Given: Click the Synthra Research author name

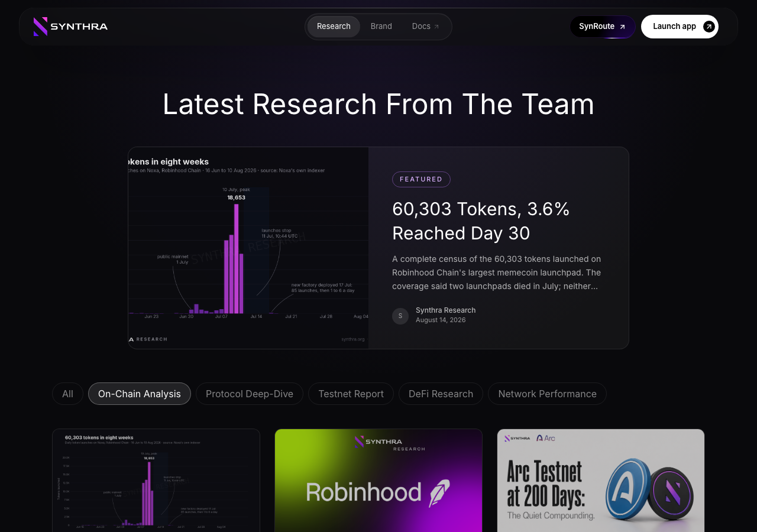Looking at the screenshot, I should 445,310.
